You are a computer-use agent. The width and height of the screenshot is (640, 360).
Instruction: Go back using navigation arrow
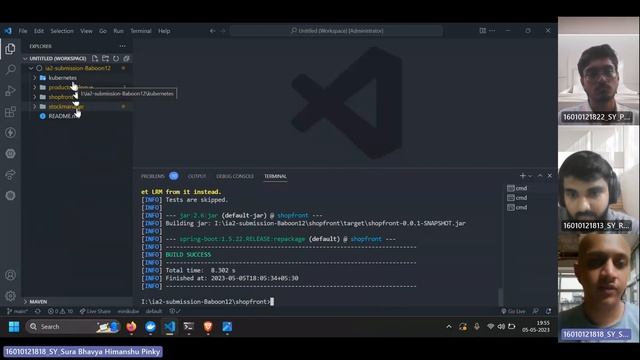(212, 31)
